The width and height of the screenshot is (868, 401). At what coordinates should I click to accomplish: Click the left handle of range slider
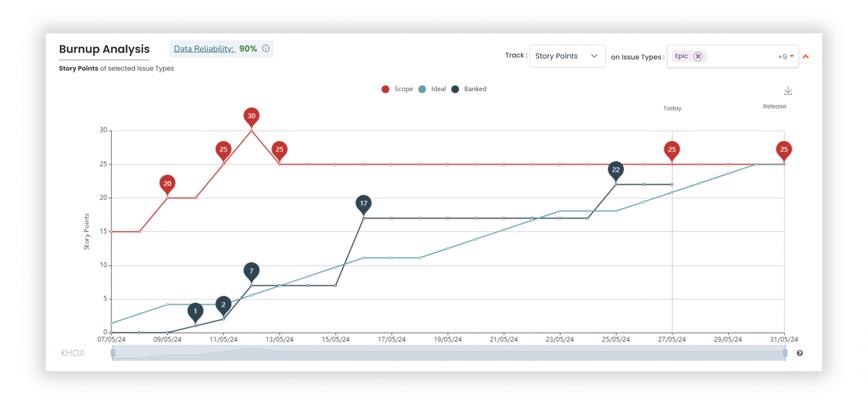click(x=113, y=353)
